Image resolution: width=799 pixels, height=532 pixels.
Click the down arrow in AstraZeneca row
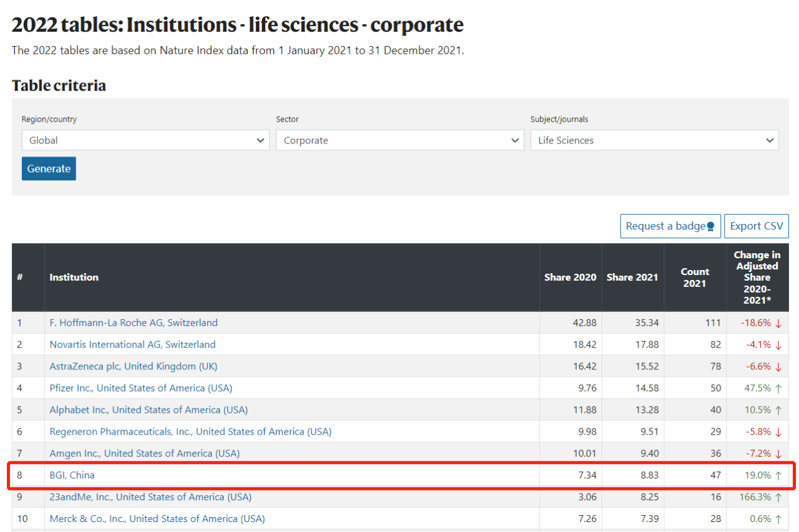tap(778, 366)
